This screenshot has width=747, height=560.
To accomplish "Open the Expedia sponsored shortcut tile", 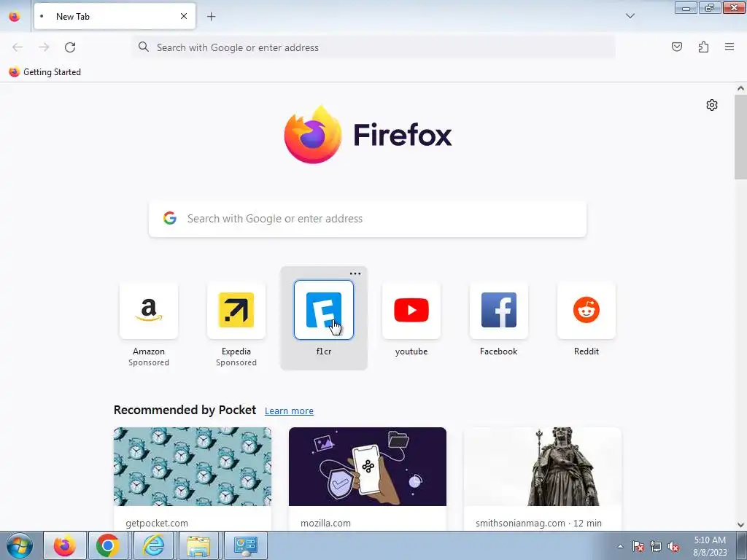I will click(236, 311).
